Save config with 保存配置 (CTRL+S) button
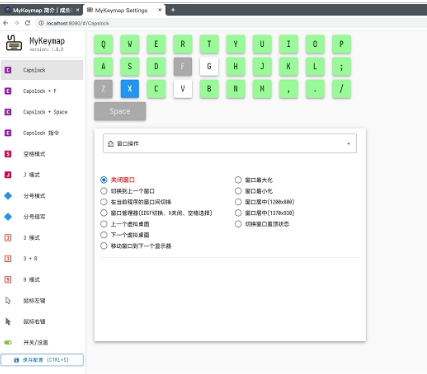 42,360
